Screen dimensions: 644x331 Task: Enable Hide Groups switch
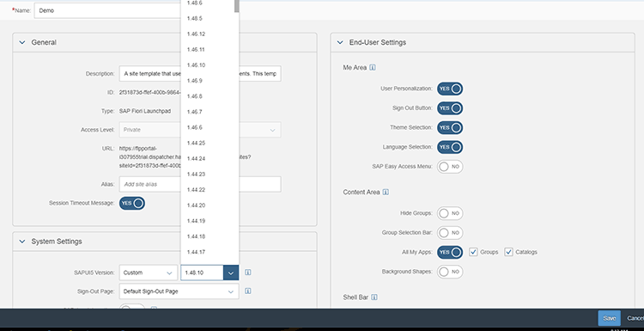click(450, 213)
